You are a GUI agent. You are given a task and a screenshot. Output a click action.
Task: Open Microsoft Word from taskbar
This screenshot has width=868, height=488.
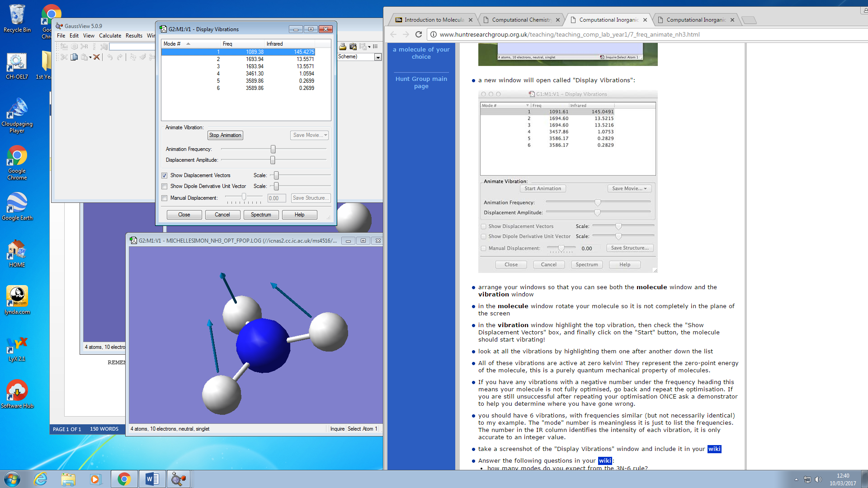[152, 479]
